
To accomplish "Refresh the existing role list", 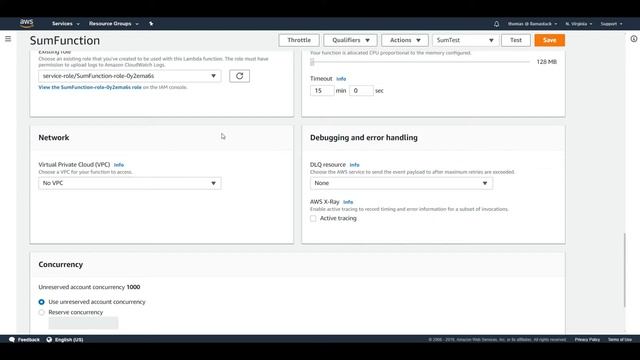I will (x=240, y=76).
